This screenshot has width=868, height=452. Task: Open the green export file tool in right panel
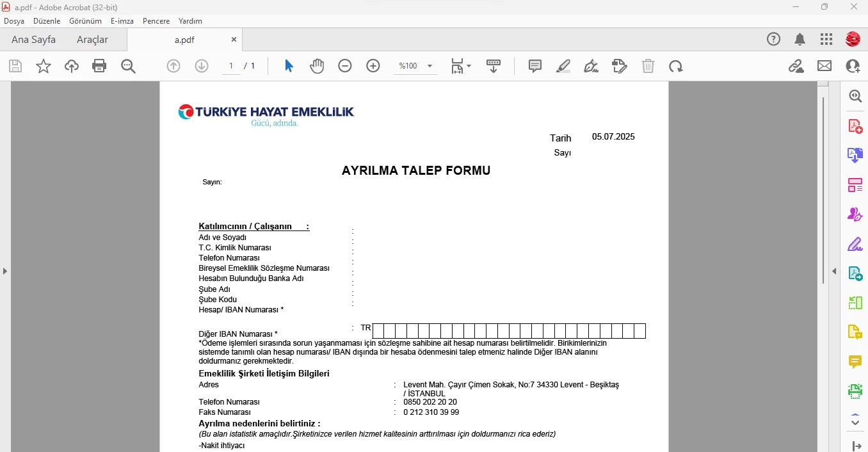[855, 273]
